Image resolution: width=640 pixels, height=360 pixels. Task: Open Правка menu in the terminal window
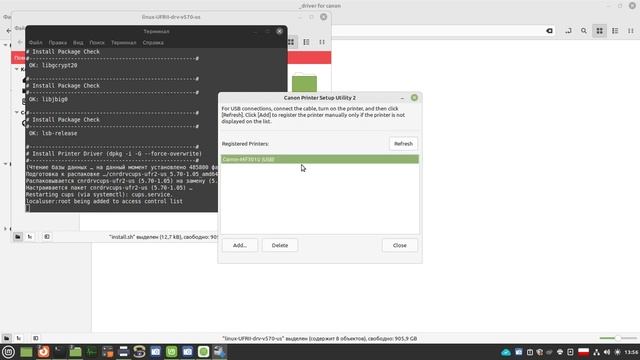click(58, 42)
